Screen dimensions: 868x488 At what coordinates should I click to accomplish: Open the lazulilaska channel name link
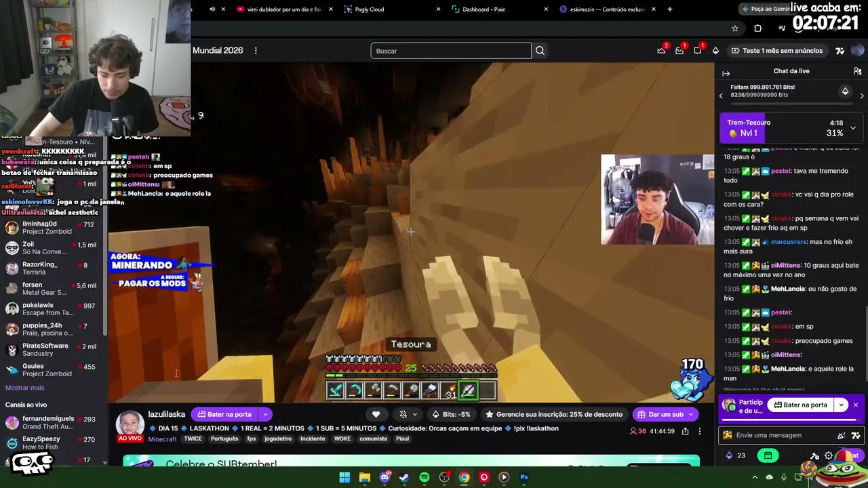point(167,414)
